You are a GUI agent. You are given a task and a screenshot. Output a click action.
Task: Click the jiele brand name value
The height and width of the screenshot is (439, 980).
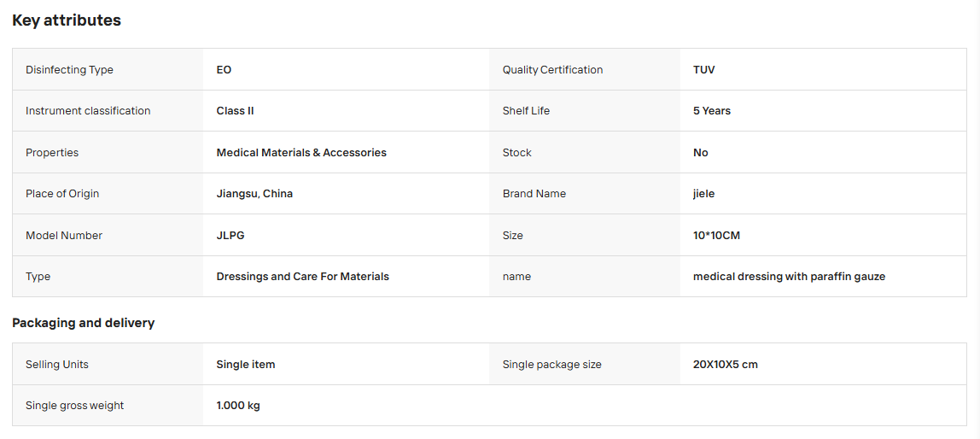tap(703, 194)
